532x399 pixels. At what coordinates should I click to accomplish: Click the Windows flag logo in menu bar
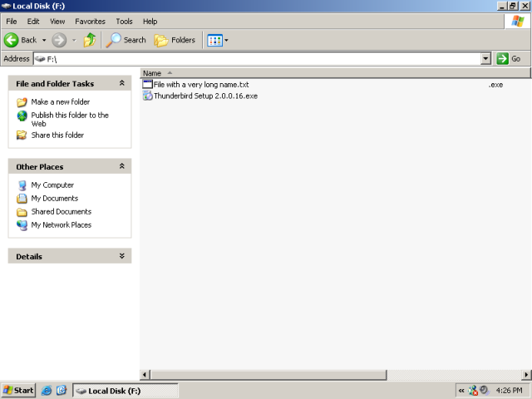(x=517, y=21)
